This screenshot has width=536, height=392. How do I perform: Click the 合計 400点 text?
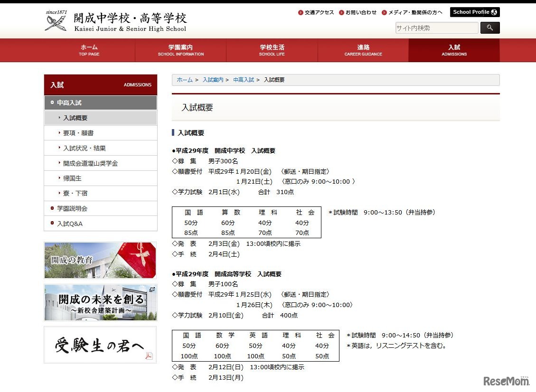coord(280,316)
